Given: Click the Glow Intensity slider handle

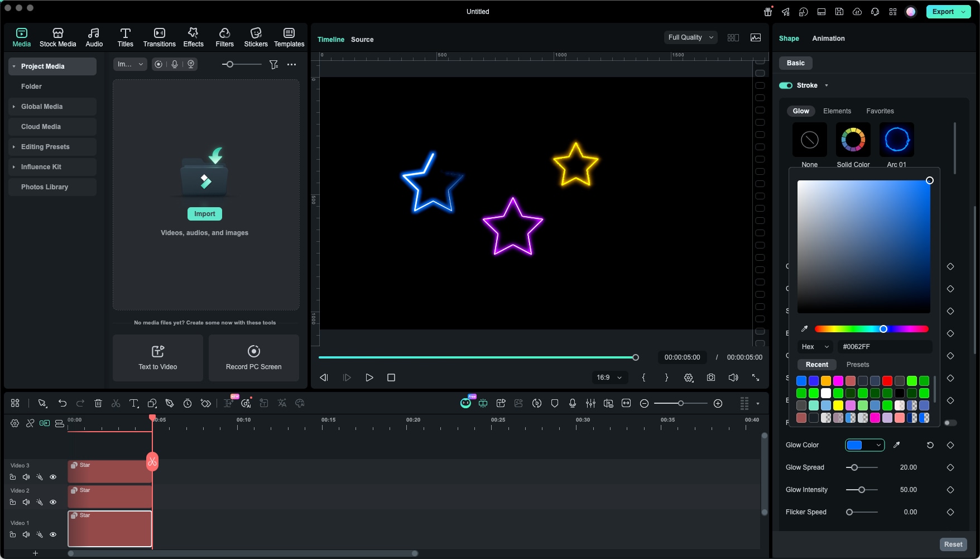Looking at the screenshot, I should [862, 490].
